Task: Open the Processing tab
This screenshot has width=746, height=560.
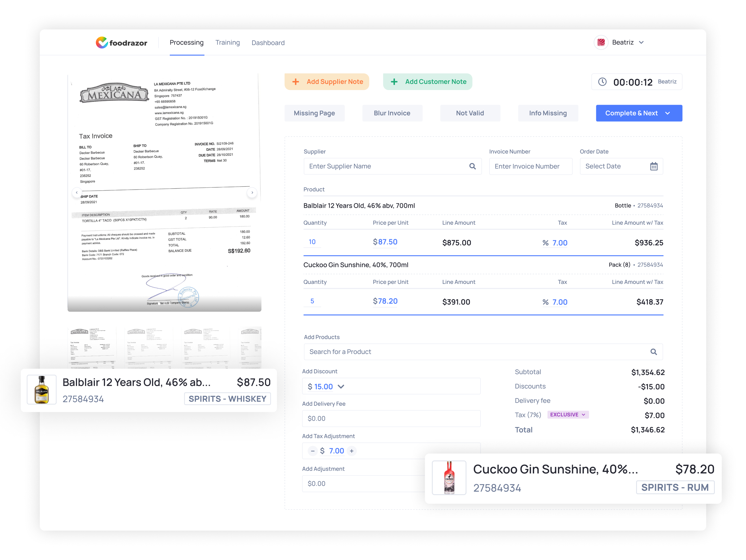Action: pos(186,42)
